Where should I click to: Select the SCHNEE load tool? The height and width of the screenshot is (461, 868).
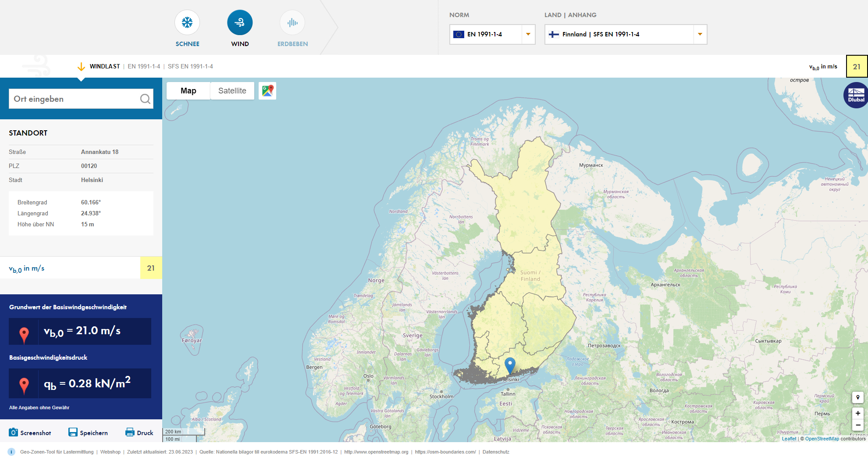(187, 22)
